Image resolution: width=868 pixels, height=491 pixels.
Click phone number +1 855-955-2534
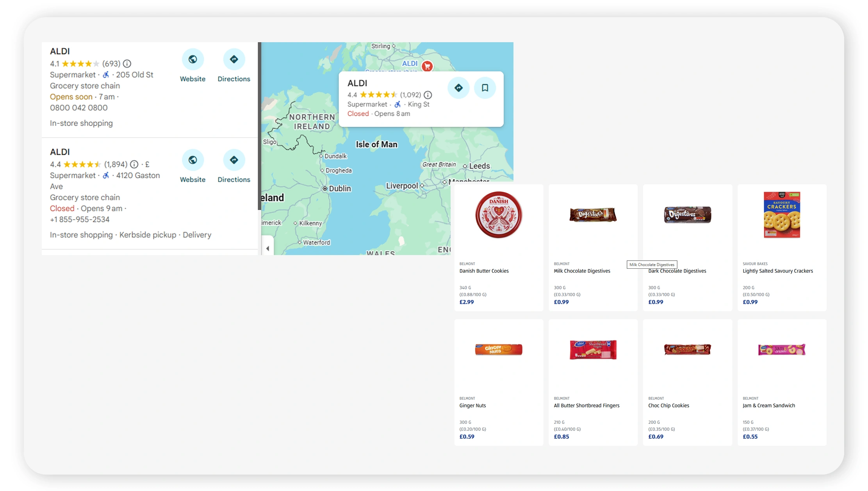tap(79, 219)
